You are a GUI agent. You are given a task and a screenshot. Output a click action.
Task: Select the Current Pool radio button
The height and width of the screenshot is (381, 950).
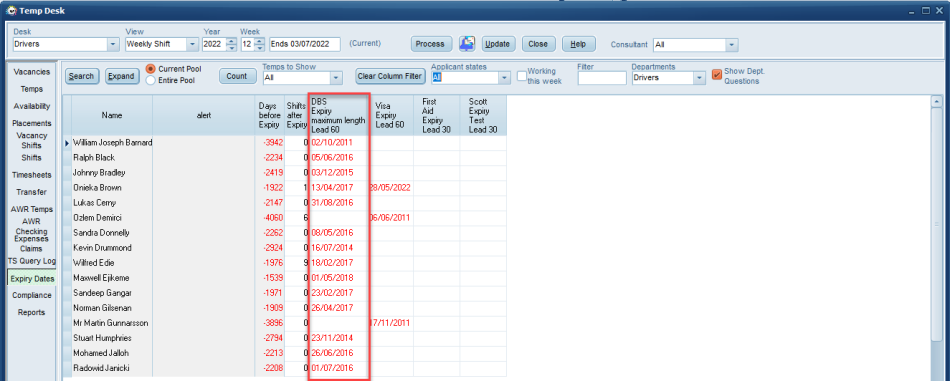tap(151, 69)
